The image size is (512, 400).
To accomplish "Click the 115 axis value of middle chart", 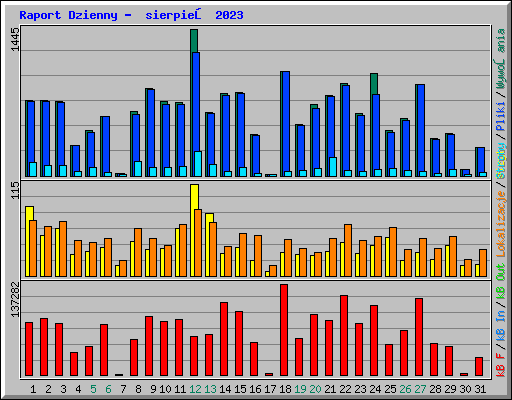I will coord(15,190).
